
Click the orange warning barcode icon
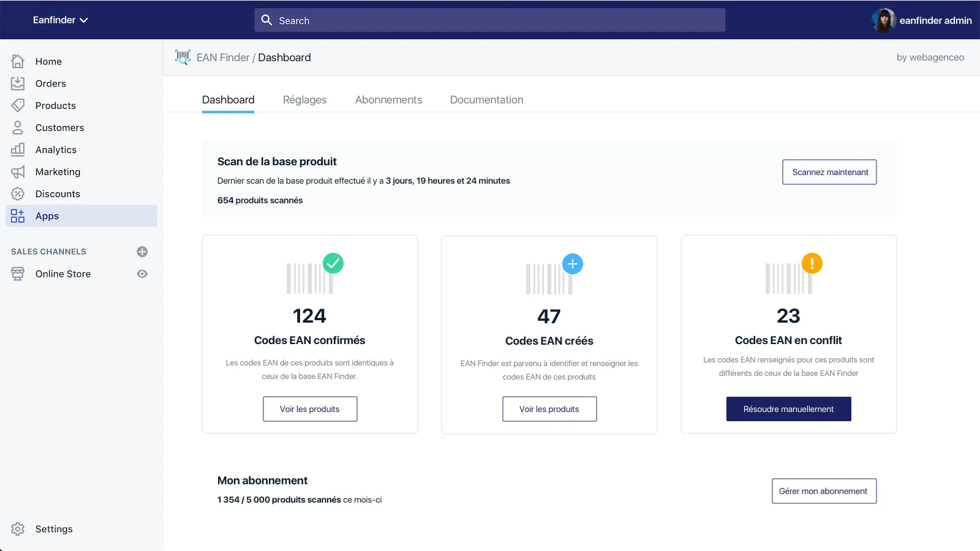794,274
